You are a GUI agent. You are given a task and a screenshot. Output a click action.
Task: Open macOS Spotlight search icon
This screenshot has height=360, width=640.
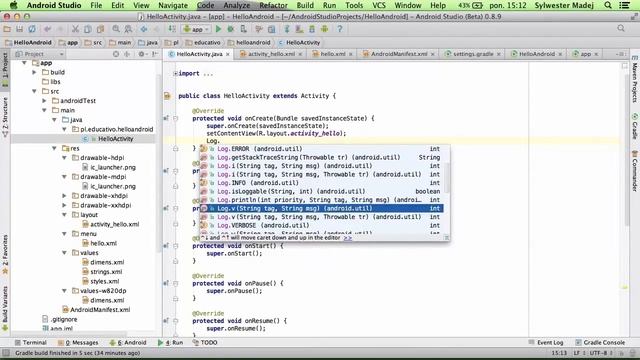608,5
